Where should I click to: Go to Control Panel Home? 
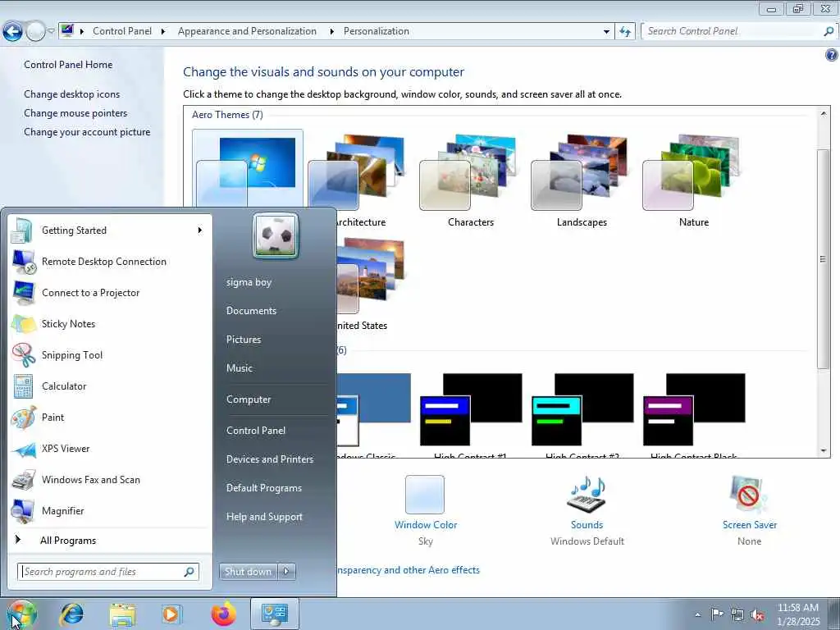(x=68, y=64)
